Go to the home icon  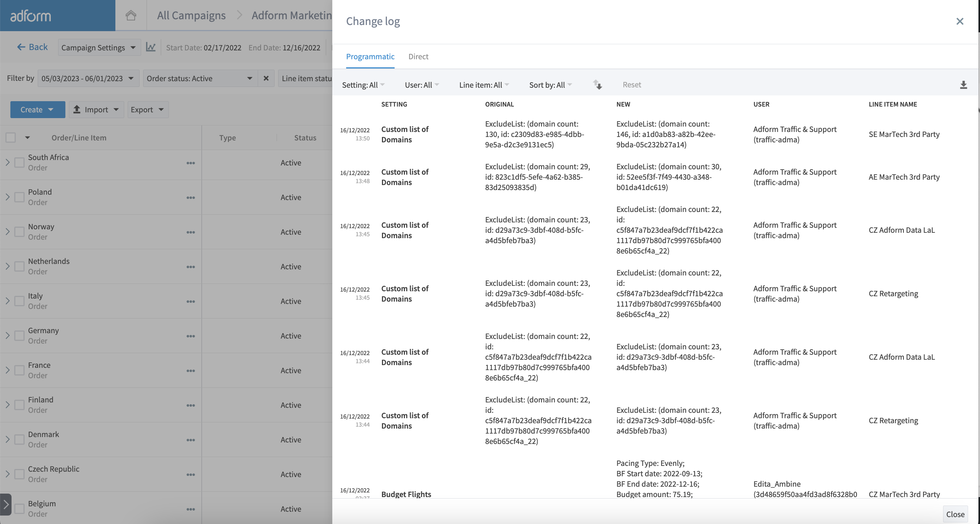tap(131, 15)
